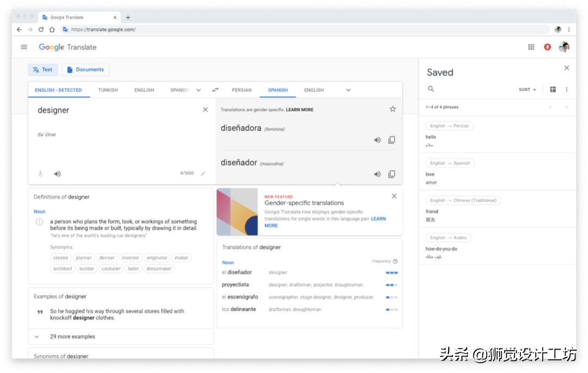This screenshot has height=373, width=588.
Task: Select Persian target language tab
Action: tap(242, 90)
